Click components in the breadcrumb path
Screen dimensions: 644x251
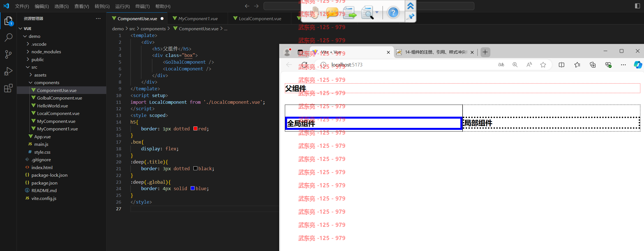pyautogui.click(x=153, y=29)
